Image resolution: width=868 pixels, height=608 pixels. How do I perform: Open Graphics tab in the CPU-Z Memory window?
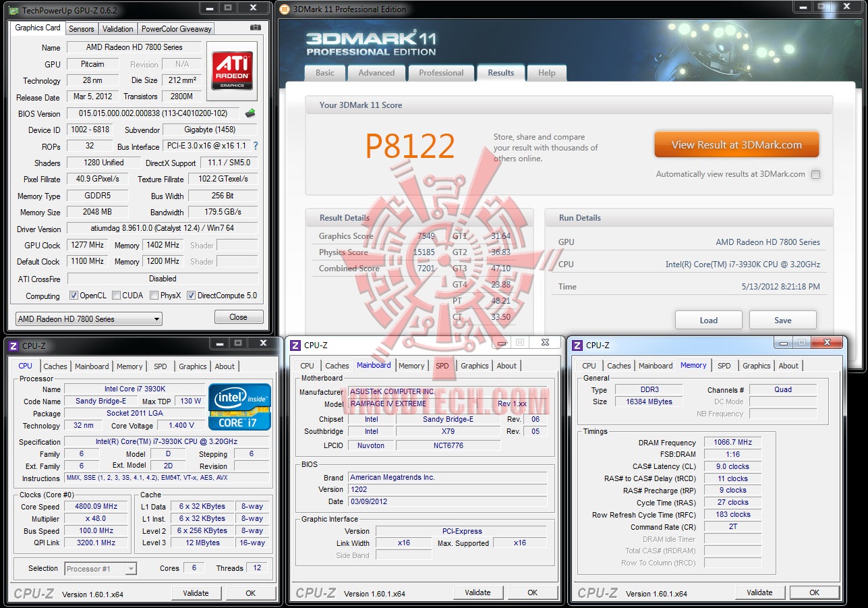pyautogui.click(x=756, y=366)
